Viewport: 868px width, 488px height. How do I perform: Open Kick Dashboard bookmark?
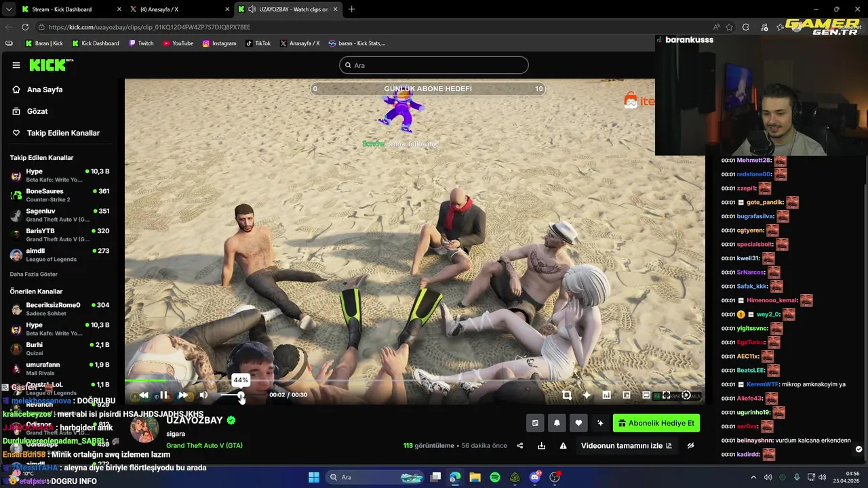click(x=96, y=43)
